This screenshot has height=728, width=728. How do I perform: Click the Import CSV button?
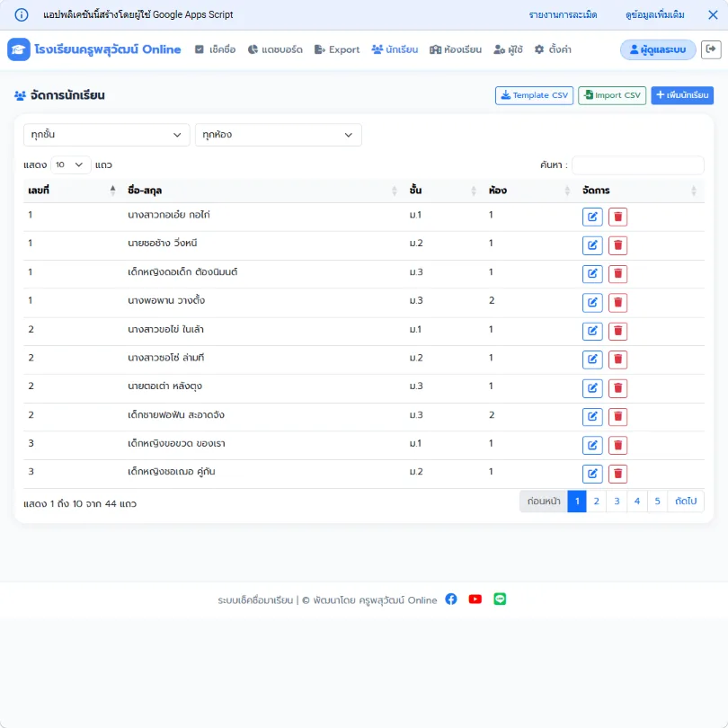coord(612,95)
